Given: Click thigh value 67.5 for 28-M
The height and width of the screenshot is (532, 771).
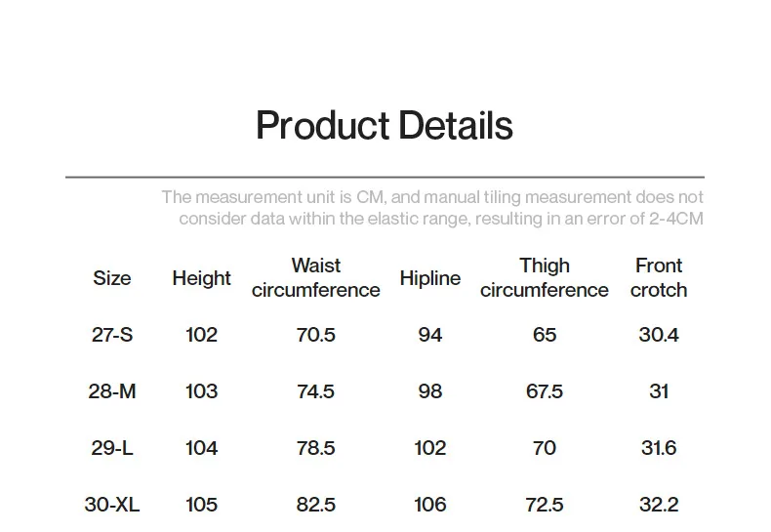Looking at the screenshot, I should click(544, 391).
